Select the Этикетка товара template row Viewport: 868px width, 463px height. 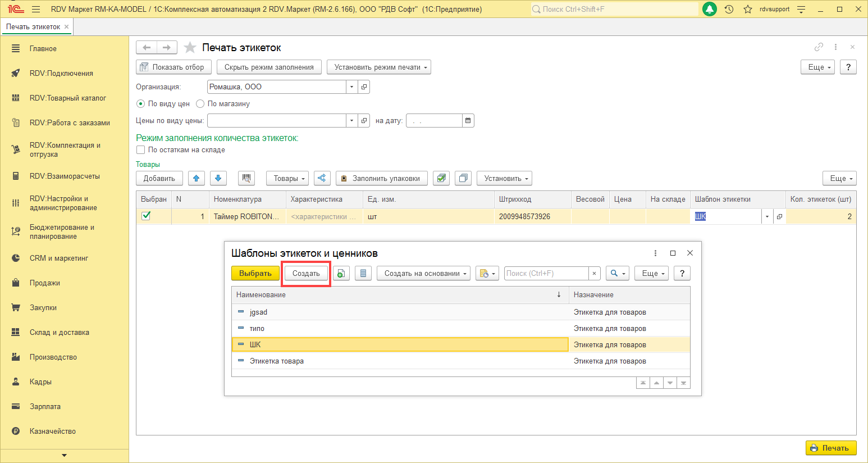[x=277, y=361]
